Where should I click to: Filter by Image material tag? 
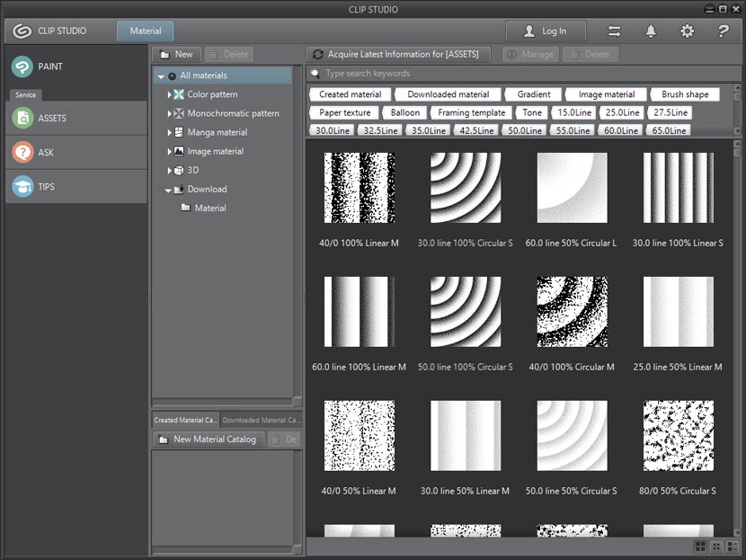[607, 94]
